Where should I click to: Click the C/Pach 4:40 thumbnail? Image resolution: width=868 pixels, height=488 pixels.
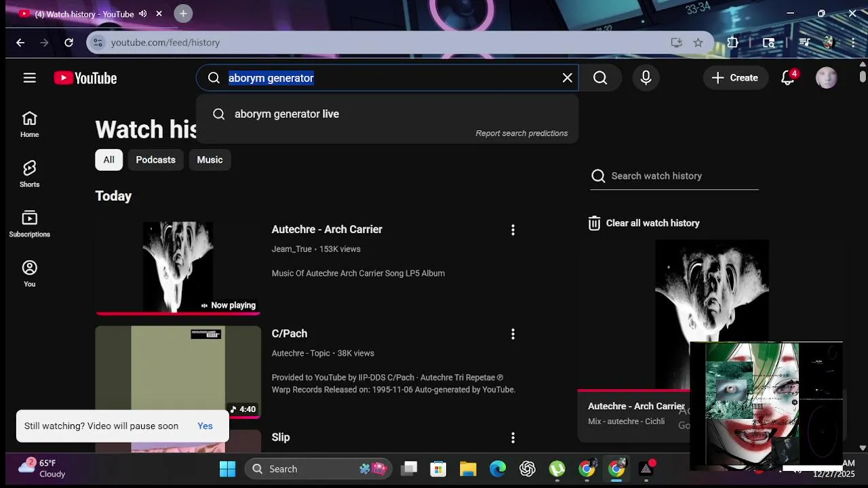point(178,372)
